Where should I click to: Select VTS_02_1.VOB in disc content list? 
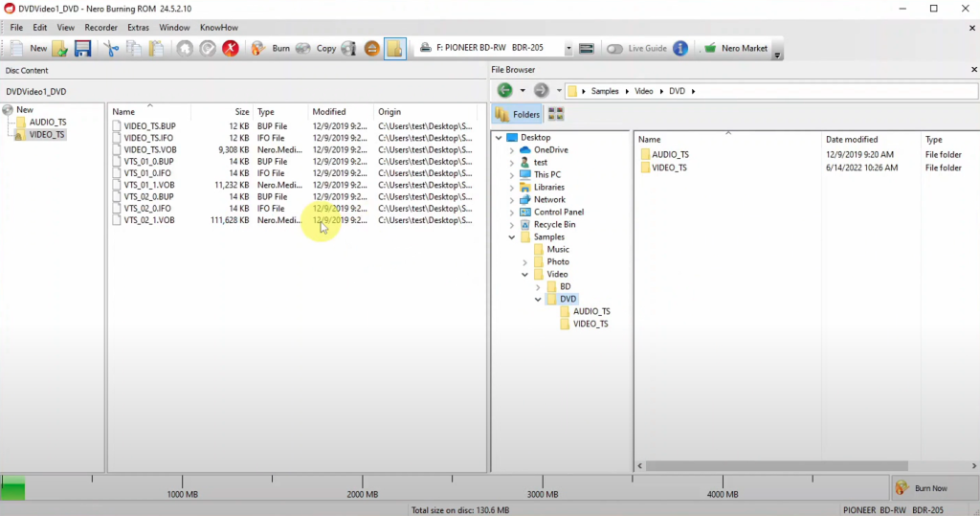148,220
